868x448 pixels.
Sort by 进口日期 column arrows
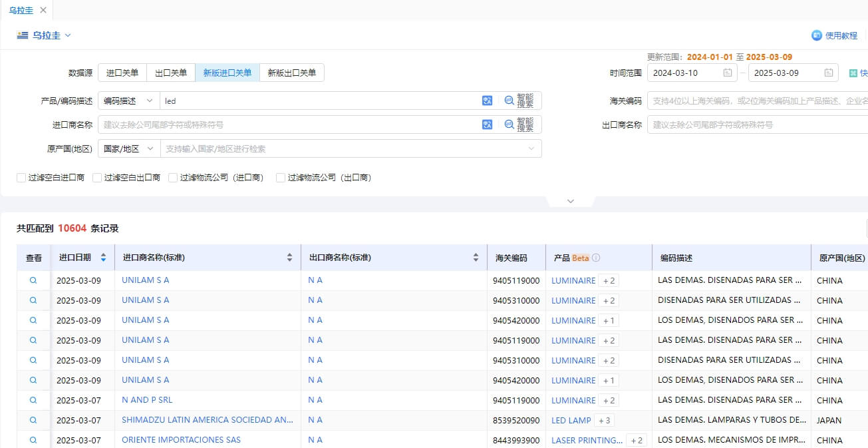(x=103, y=258)
